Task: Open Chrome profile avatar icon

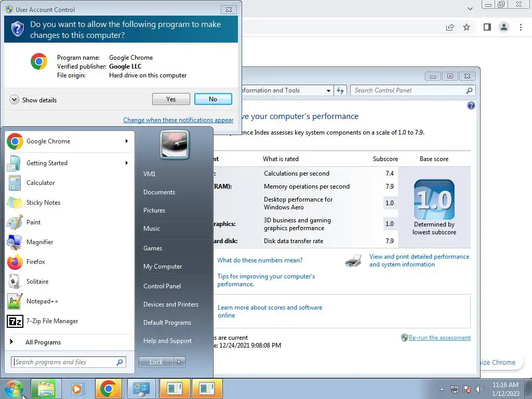Action: [x=504, y=27]
